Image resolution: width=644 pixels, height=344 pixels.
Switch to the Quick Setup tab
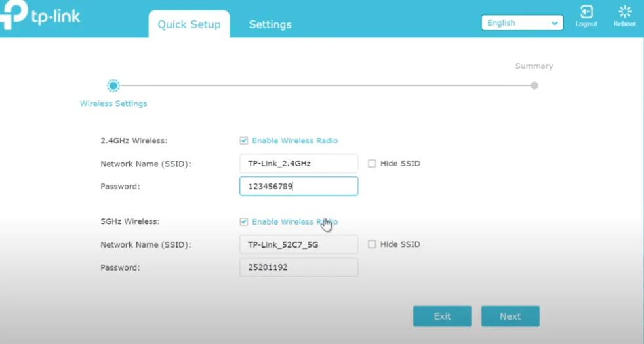(x=189, y=24)
